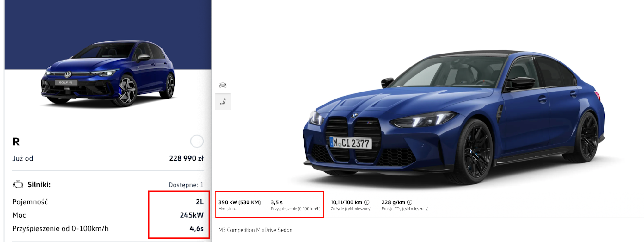Viewport: 644px width, 242px height.
Task: Click the 4,6s acceleration value
Action: 197,228
